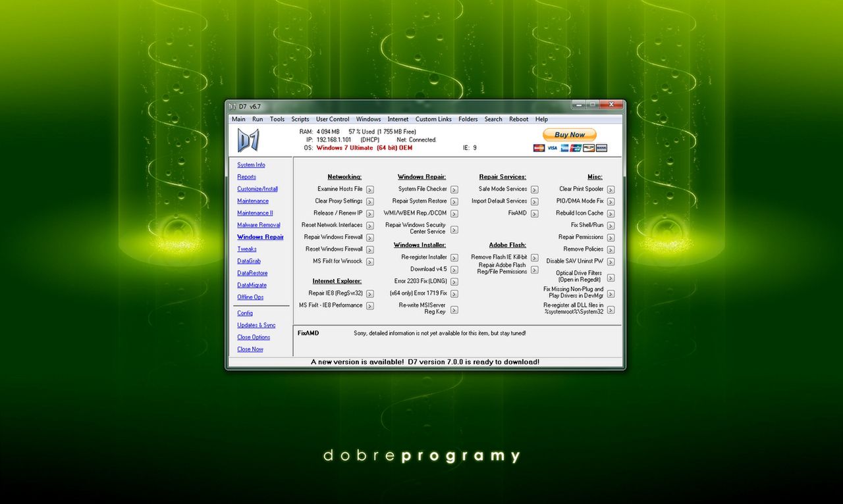This screenshot has height=504, width=843.
Task: Run Safe Mode Services arrow button
Action: [534, 189]
